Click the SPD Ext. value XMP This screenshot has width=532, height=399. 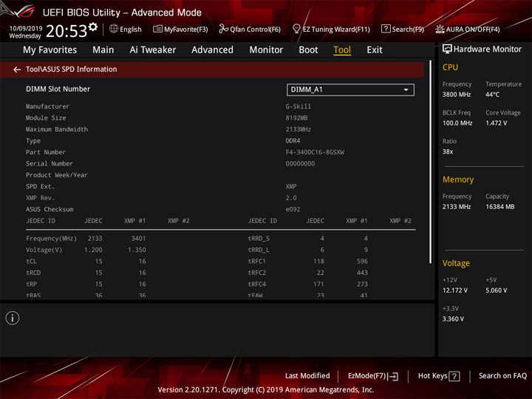291,187
